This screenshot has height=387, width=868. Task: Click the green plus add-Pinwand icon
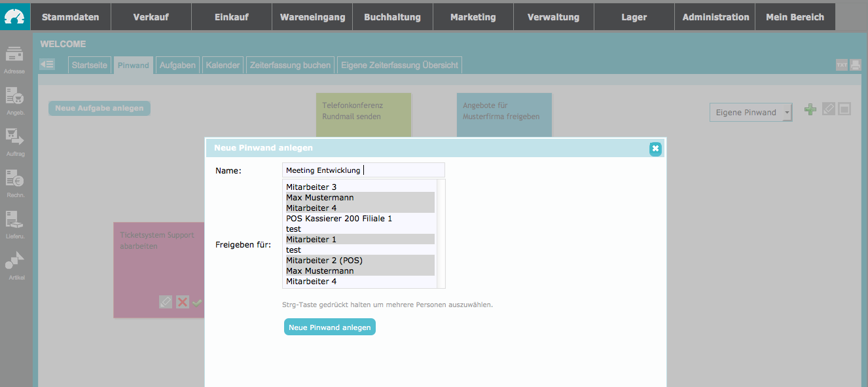(x=810, y=110)
